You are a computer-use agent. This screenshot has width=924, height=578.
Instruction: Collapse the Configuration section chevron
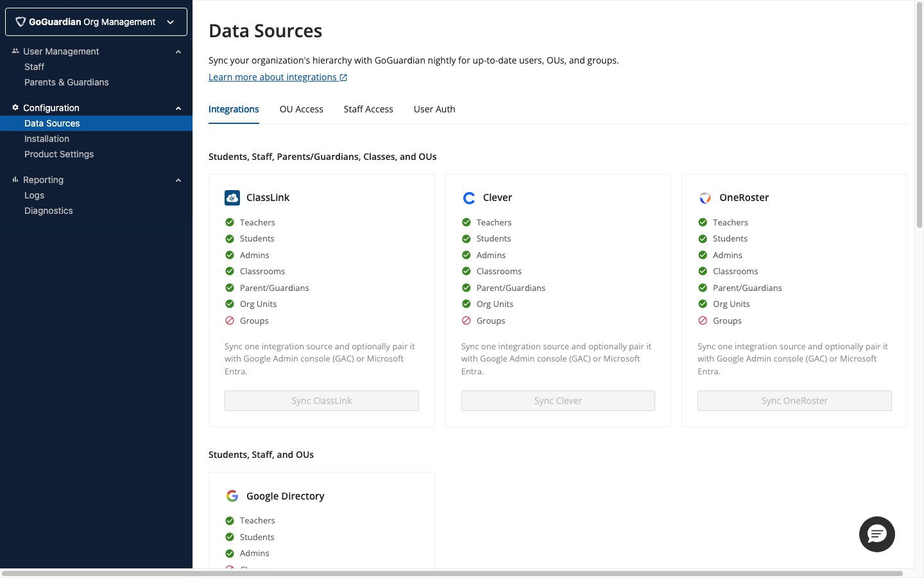(x=178, y=108)
